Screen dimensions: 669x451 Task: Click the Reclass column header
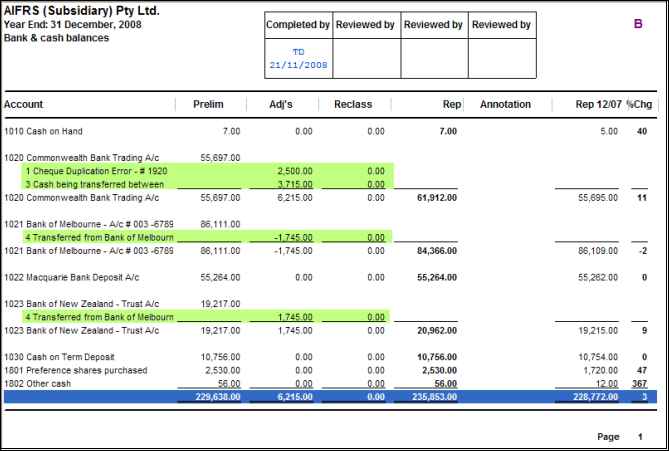[x=353, y=105]
